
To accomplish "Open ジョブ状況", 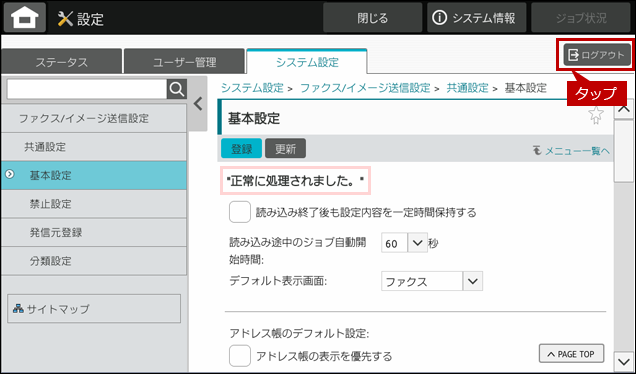I will pos(581,17).
